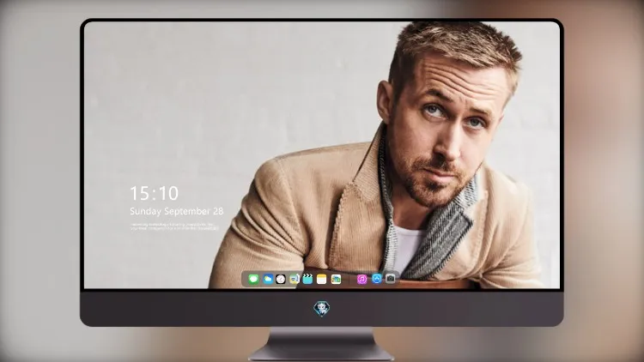Open the green Messages app in dock

[x=253, y=279]
